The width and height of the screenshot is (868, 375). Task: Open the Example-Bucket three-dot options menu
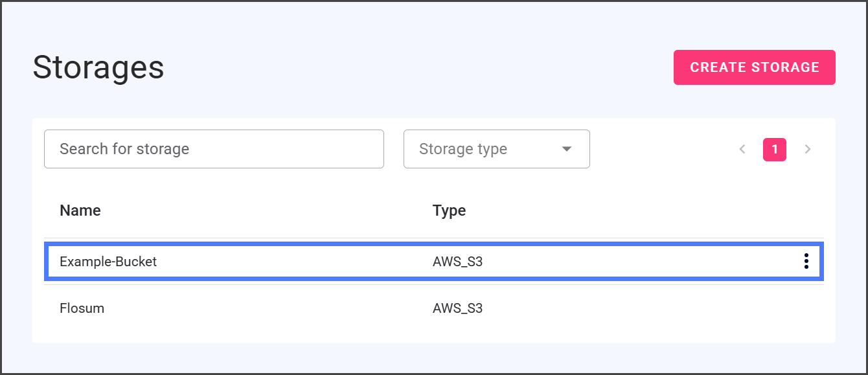coord(806,261)
